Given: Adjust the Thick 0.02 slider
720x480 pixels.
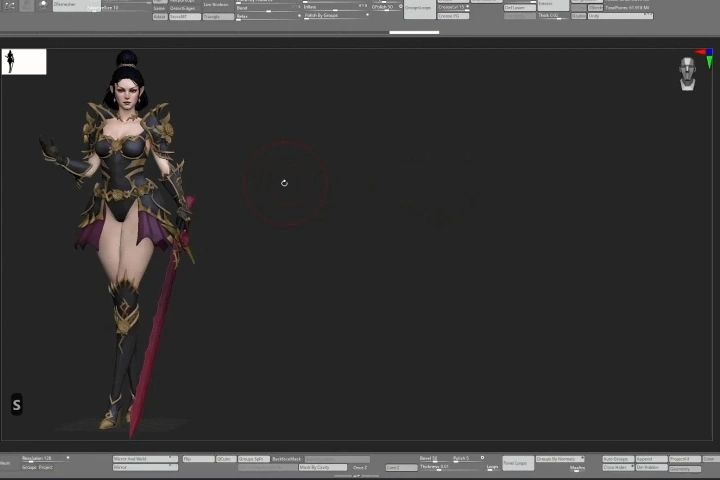Looking at the screenshot, I should (553, 15).
